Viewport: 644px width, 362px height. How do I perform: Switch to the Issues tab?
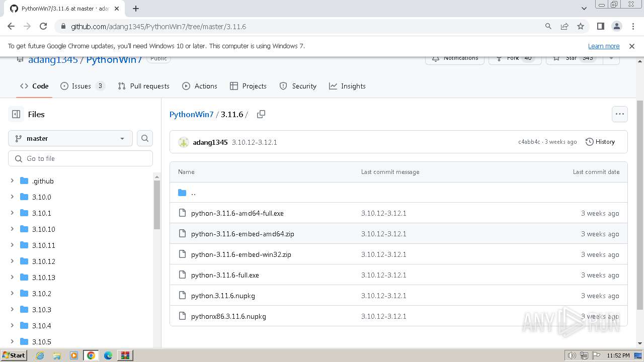click(x=83, y=86)
